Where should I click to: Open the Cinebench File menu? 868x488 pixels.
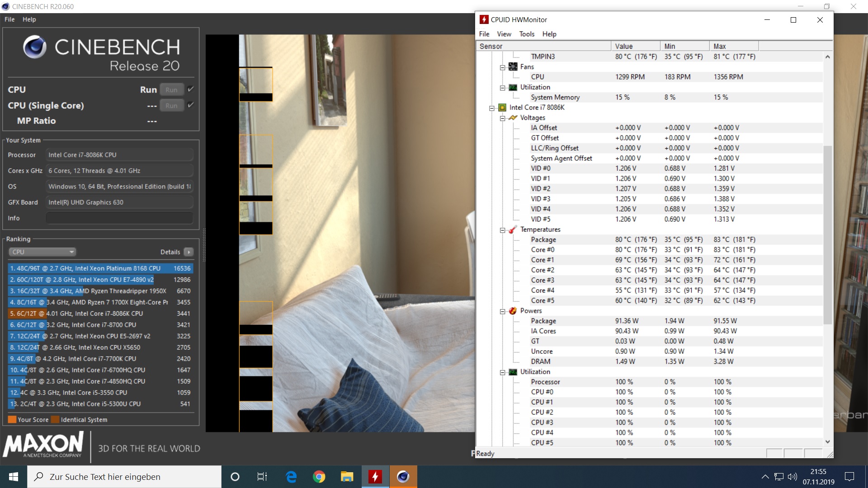[9, 19]
